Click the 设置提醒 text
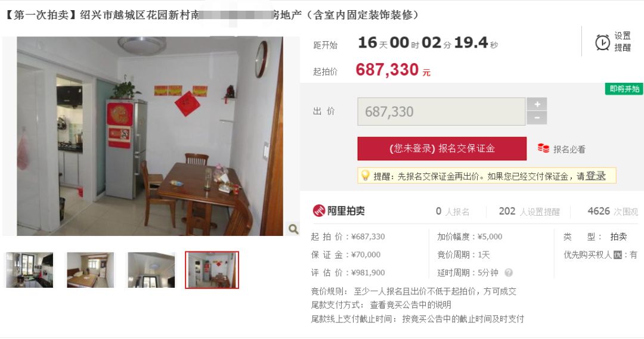 (x=622, y=42)
